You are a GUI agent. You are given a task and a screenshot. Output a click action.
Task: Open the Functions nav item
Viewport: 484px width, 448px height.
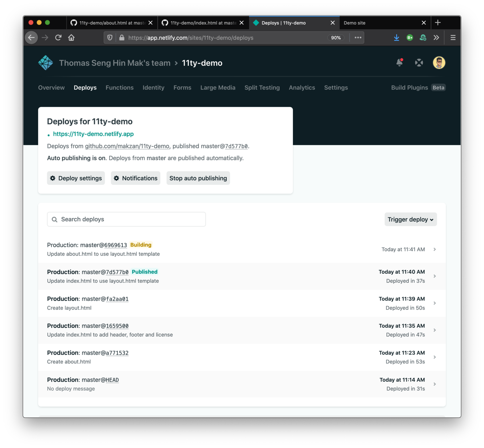point(120,88)
